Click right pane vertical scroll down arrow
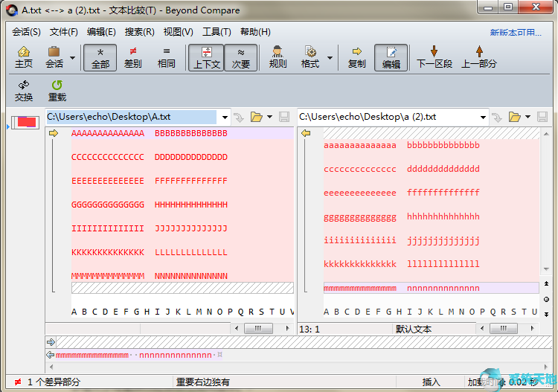Image resolution: width=558 pixels, height=392 pixels. coord(546,269)
